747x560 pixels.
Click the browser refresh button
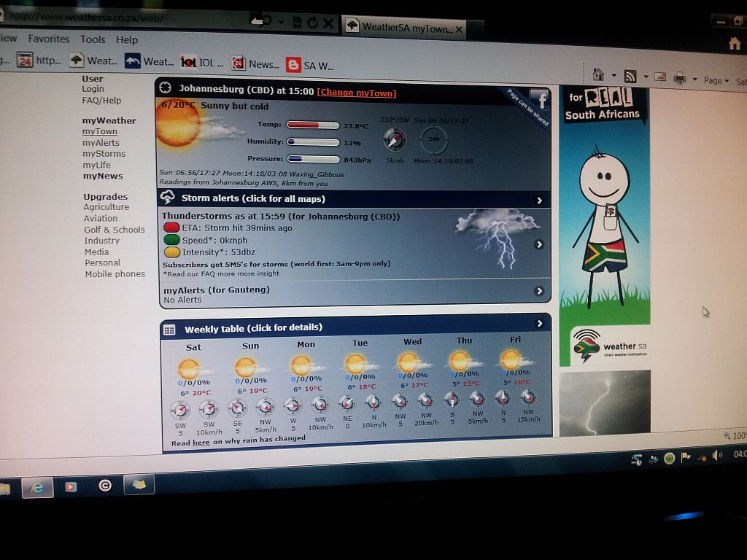coord(312,23)
